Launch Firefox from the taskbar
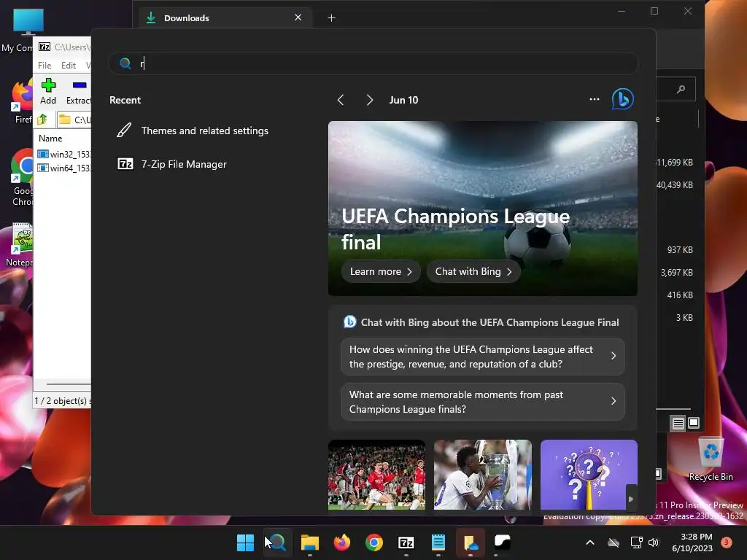The height and width of the screenshot is (560, 747). 341,542
